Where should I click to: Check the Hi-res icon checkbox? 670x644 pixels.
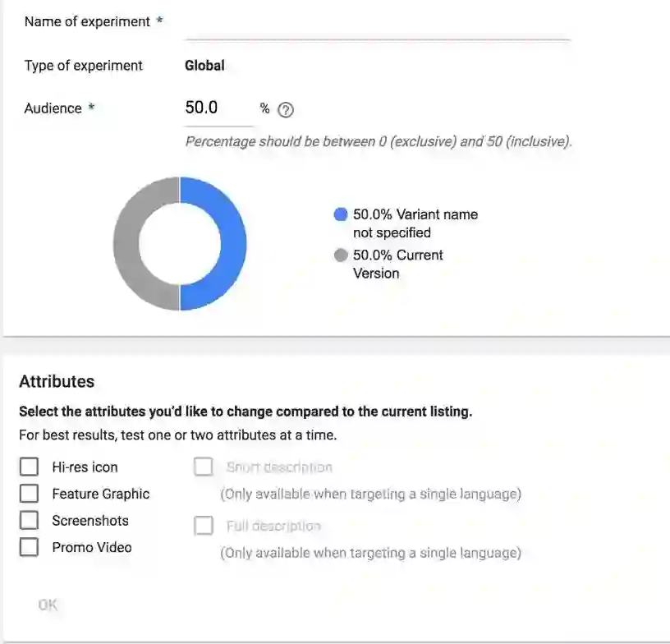pyautogui.click(x=29, y=467)
